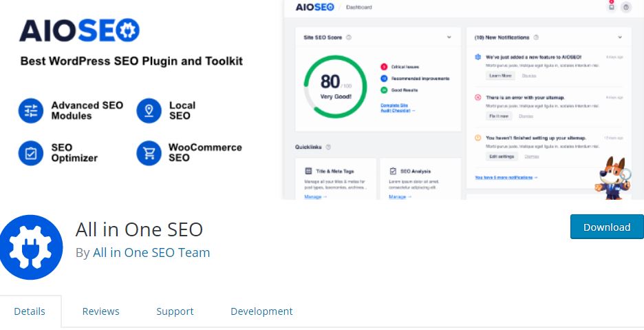This screenshot has width=644, height=330.
Task: Click the help icon beside New Notifications
Action: [536, 37]
